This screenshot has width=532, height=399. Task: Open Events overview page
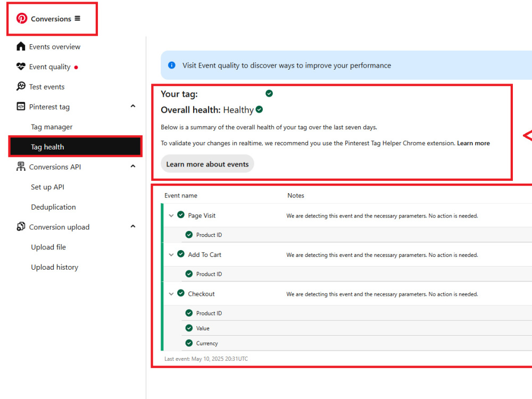tap(55, 46)
